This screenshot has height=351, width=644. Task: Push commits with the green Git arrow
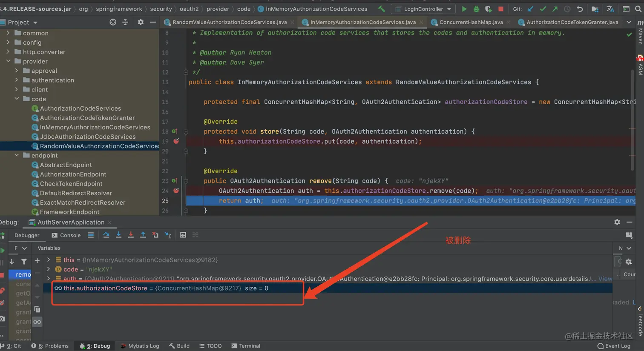(x=555, y=9)
